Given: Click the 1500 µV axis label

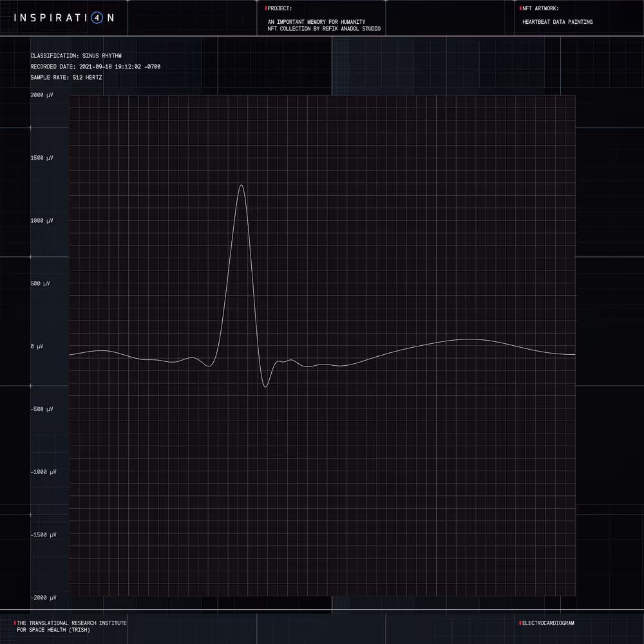Looking at the screenshot, I should (x=42, y=158).
